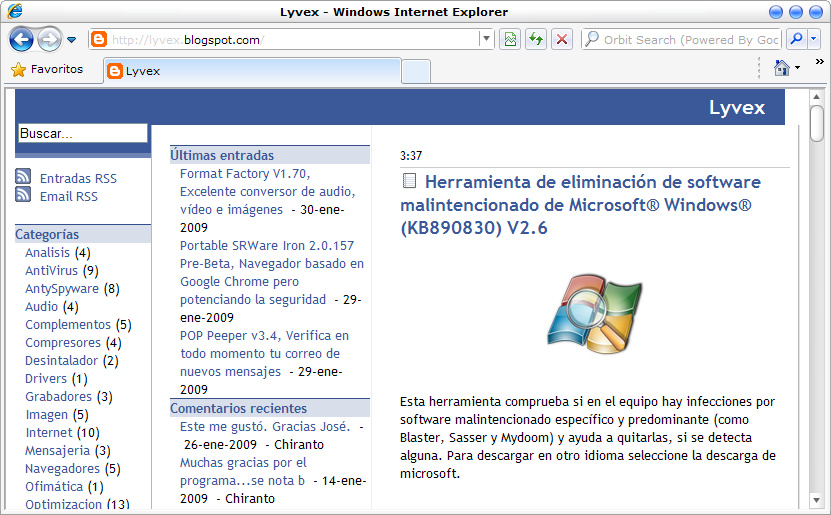Open the search provider dropdown arrow
Image resolution: width=831 pixels, height=515 pixels.
click(813, 40)
